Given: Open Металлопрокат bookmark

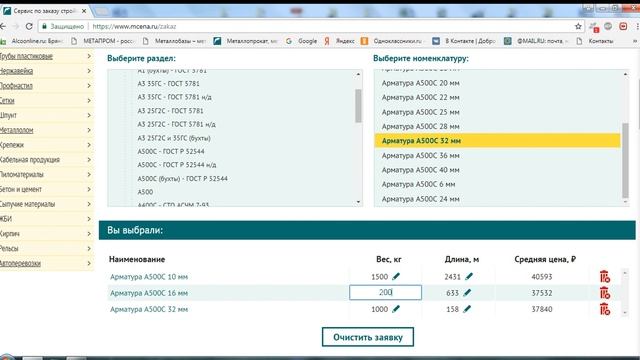Looking at the screenshot, I should coord(246,41).
